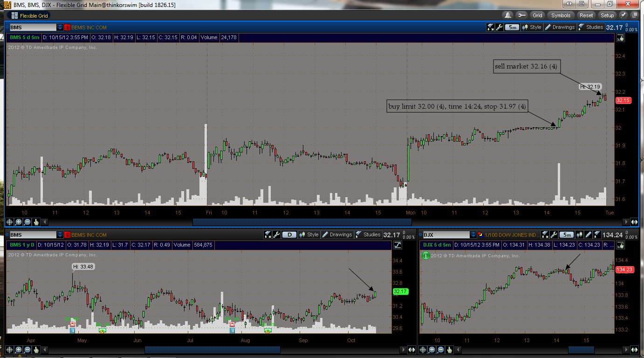Open Style menu in daily BMS chart
This screenshot has width=644, height=358.
click(x=309, y=234)
